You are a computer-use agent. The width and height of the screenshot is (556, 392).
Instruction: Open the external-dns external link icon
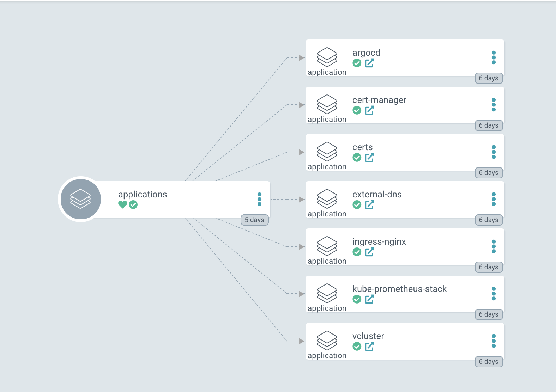tap(369, 205)
